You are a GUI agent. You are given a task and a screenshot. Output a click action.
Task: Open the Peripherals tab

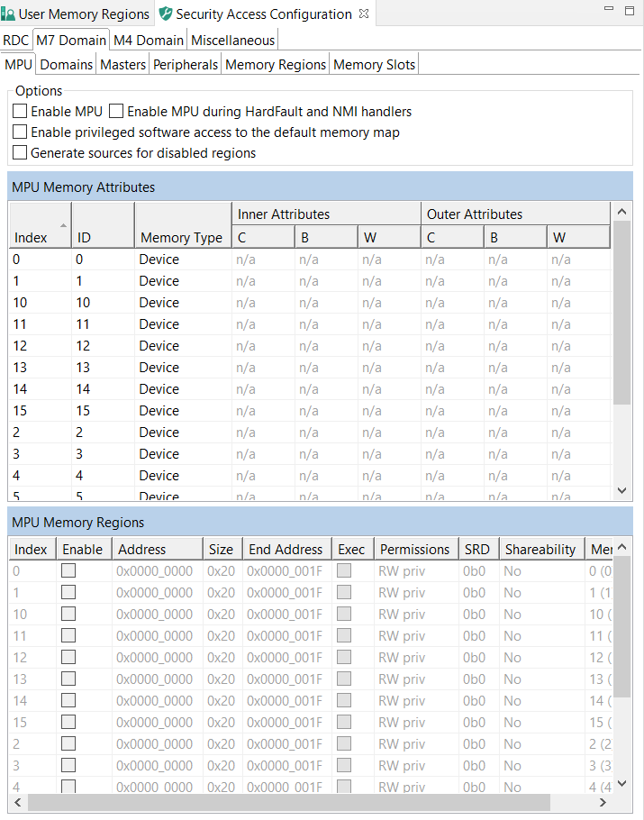[x=185, y=65]
